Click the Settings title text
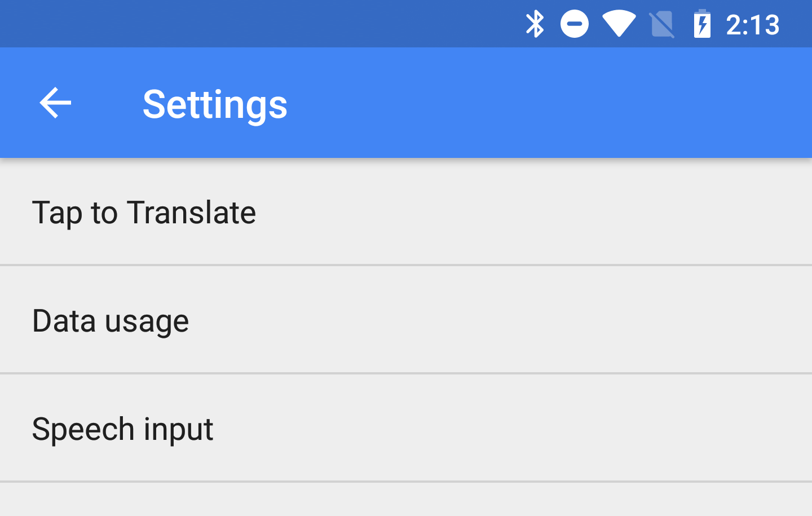 215,104
